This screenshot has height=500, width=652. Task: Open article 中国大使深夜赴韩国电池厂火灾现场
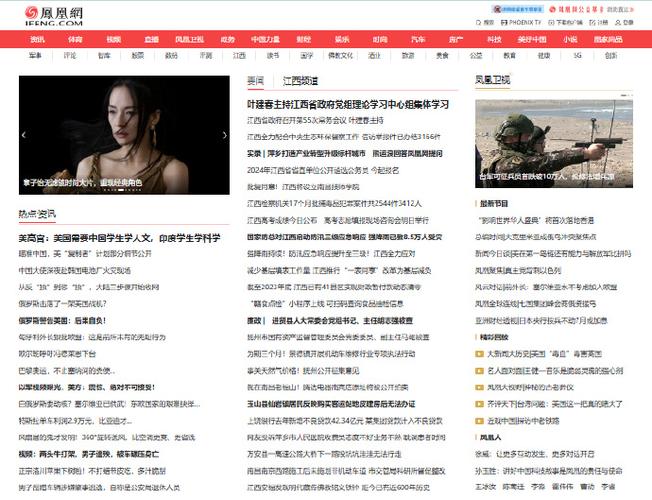[75, 270]
